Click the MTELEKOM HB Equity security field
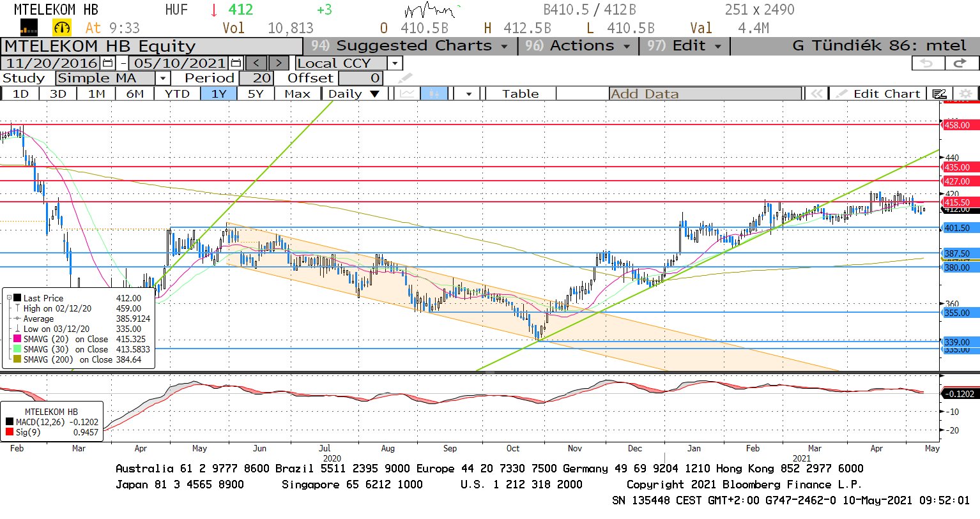The image size is (980, 519). (x=152, y=47)
